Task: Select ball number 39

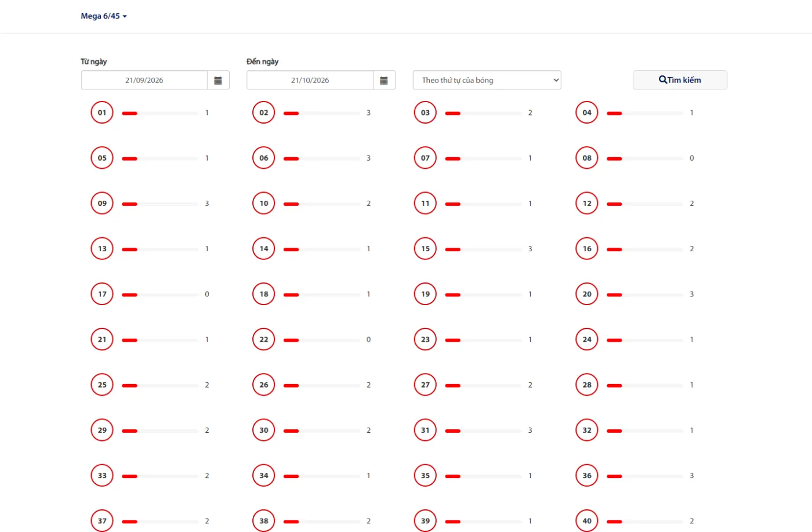Action: click(x=425, y=521)
